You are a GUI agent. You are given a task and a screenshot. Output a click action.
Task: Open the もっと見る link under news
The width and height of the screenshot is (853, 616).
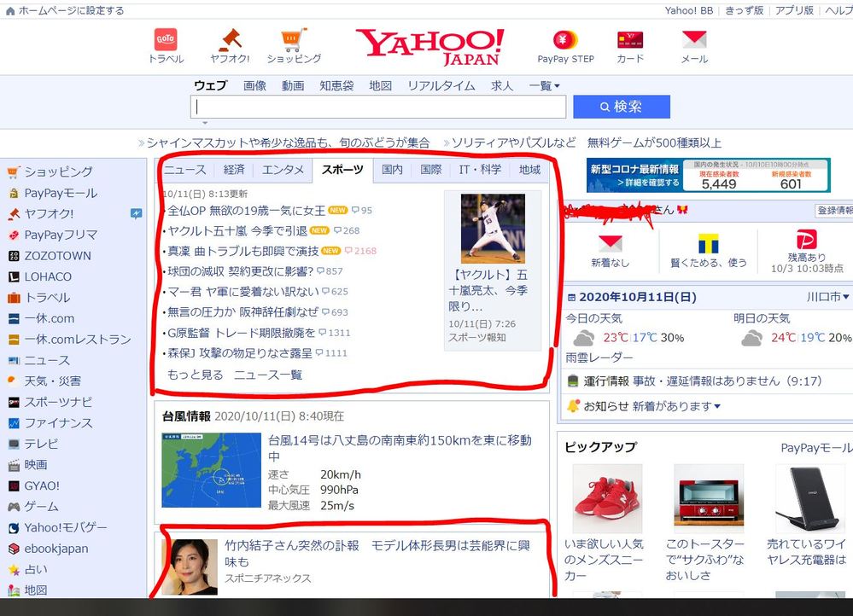coord(195,375)
